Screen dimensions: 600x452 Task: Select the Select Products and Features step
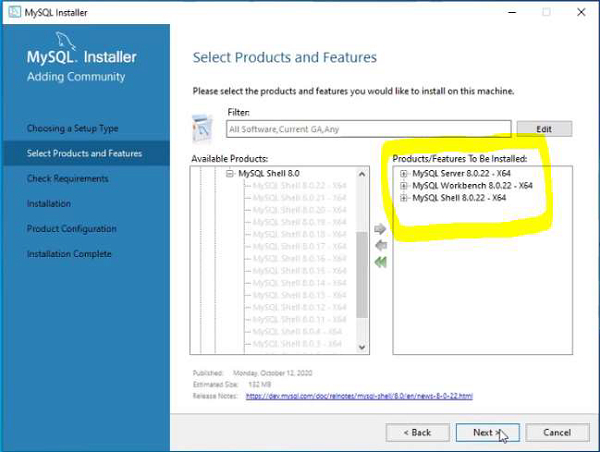click(84, 153)
